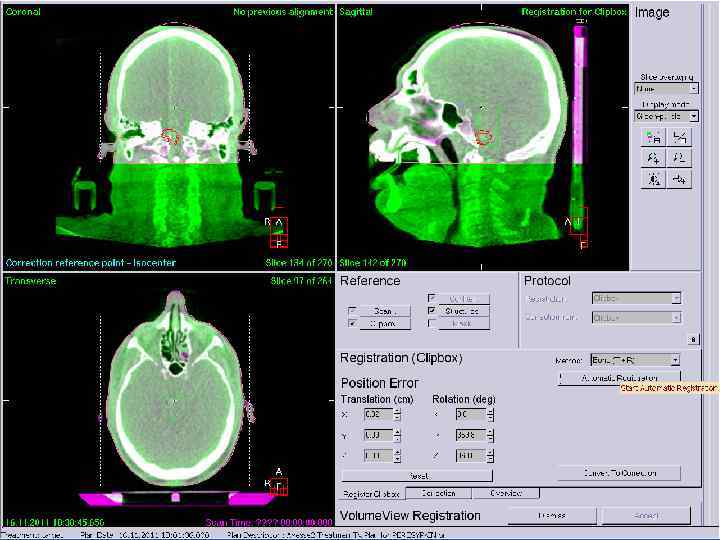The width and height of the screenshot is (720, 540).
Task: Click the X translation spinner arrows
Action: coord(397,414)
